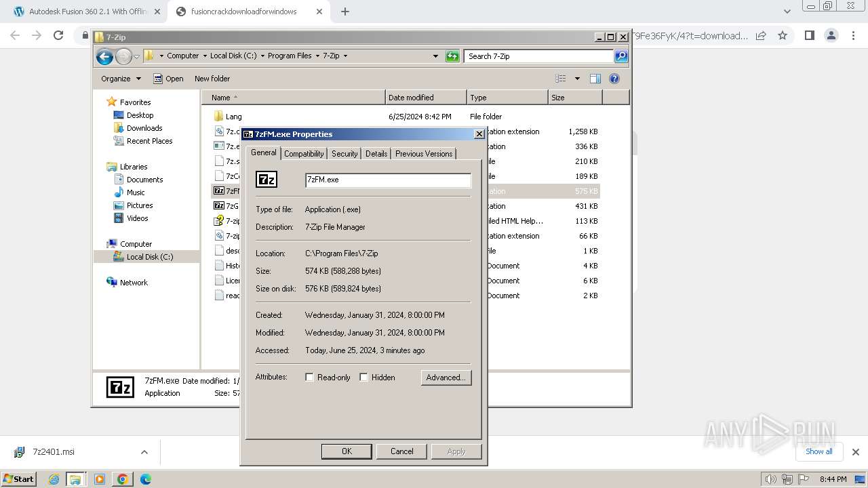Toggle the Hidden attribute checkbox
This screenshot has width=868, height=488.
coord(364,378)
